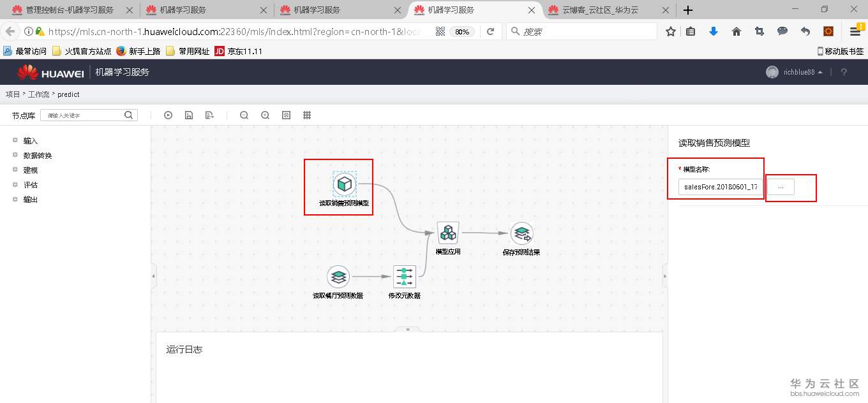
Task: Open the 最常访问 bookmark
Action: point(25,51)
